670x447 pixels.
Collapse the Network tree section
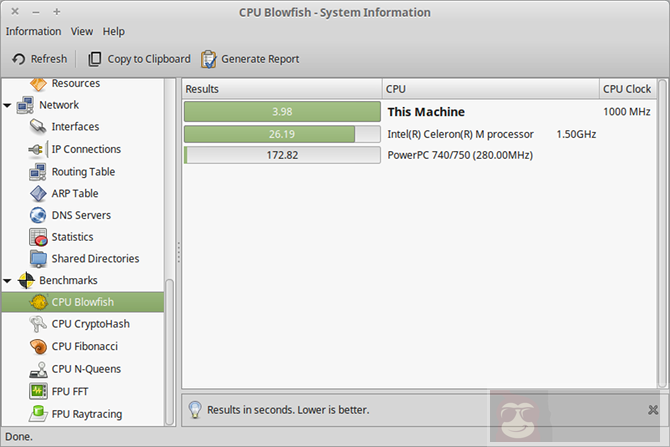point(8,105)
